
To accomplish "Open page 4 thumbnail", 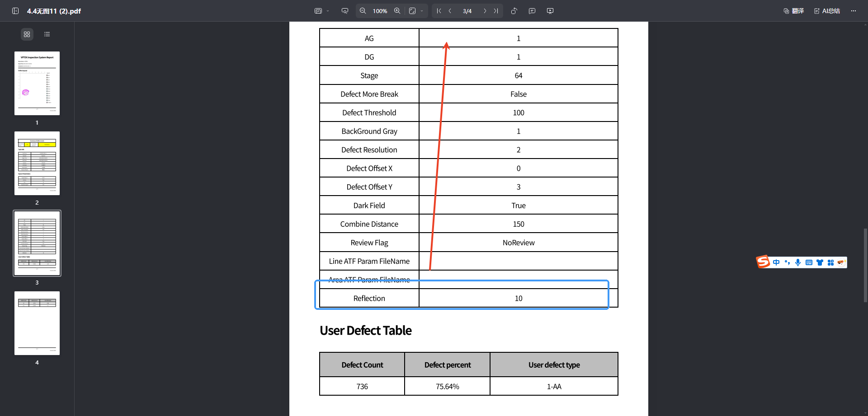I will [x=37, y=323].
